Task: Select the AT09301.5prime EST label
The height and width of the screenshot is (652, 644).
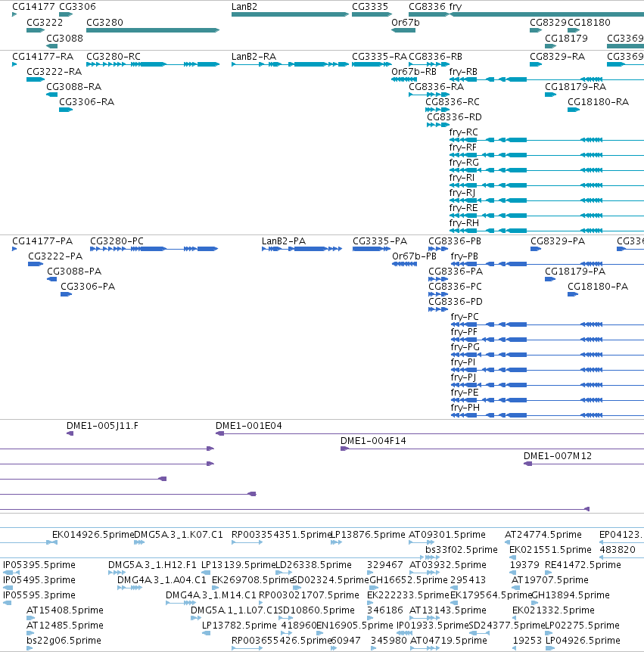Action: pyautogui.click(x=447, y=534)
